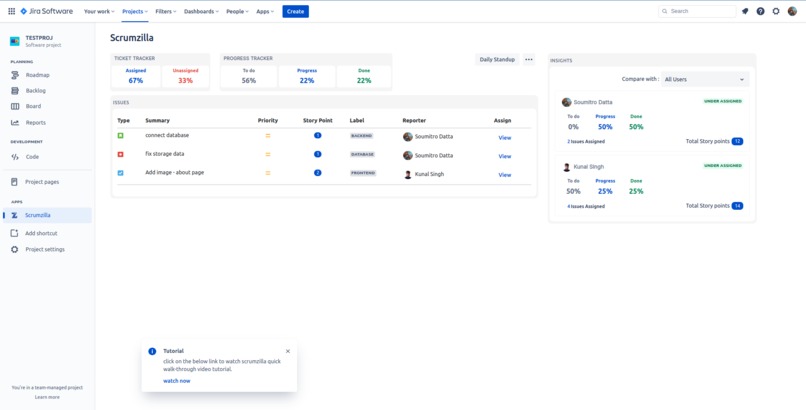The width and height of the screenshot is (806, 410).
Task: Open the Filters dropdown menu
Action: (166, 11)
